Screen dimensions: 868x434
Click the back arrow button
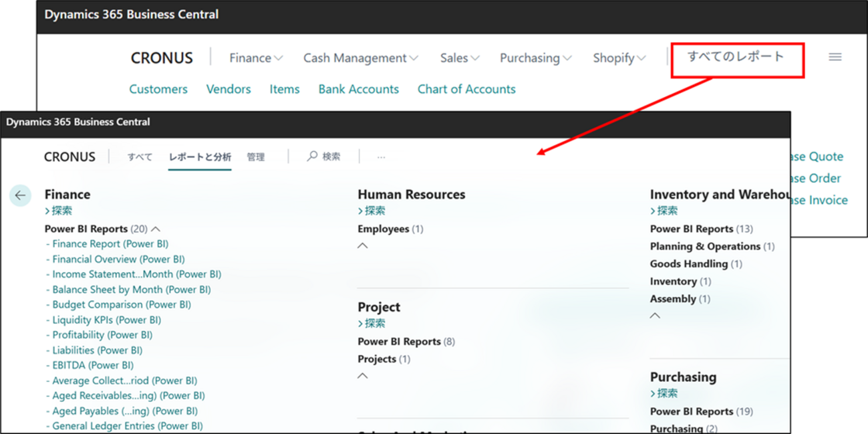(x=20, y=195)
